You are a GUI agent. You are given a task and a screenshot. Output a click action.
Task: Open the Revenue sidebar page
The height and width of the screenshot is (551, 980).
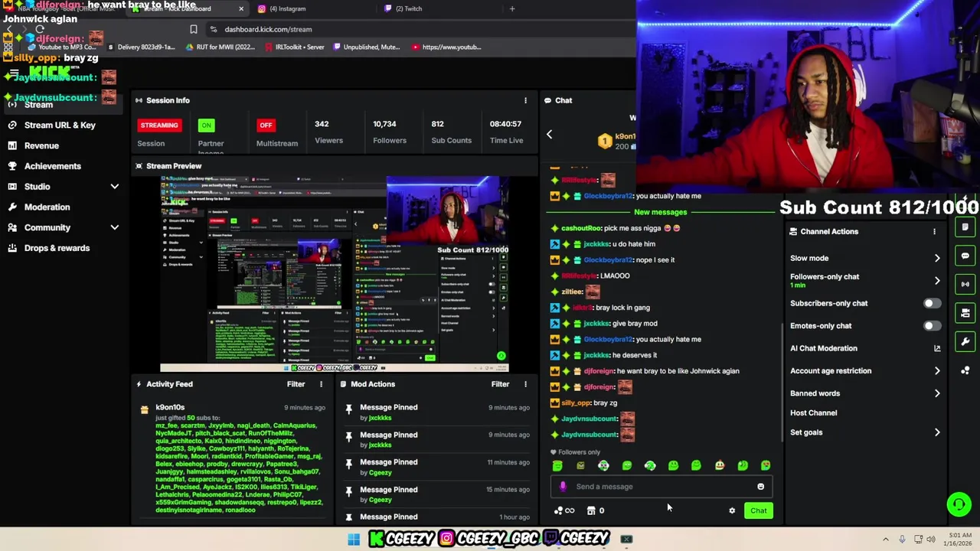click(x=41, y=145)
